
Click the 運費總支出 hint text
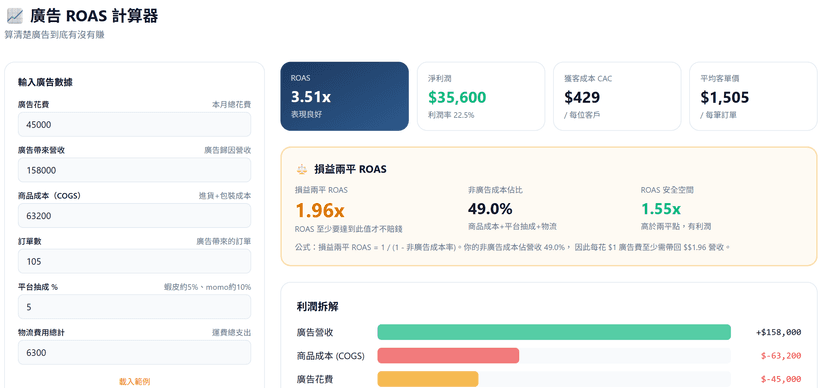point(231,333)
